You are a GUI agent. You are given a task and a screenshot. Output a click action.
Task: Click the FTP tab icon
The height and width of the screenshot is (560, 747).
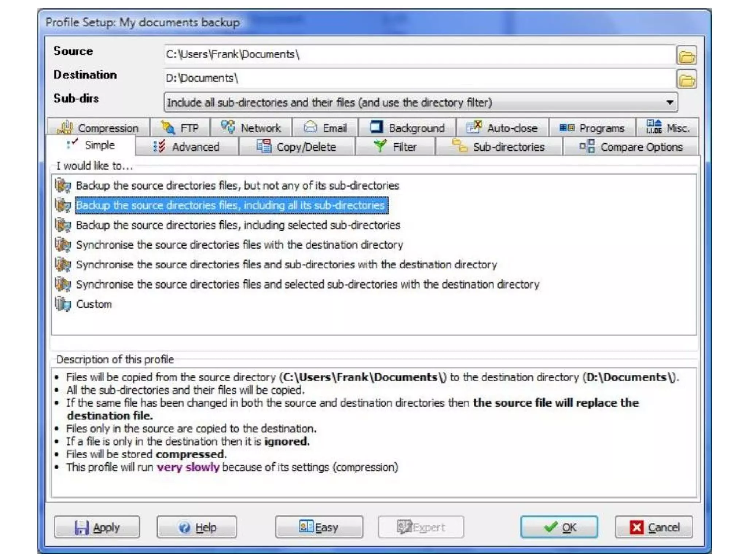pos(168,128)
